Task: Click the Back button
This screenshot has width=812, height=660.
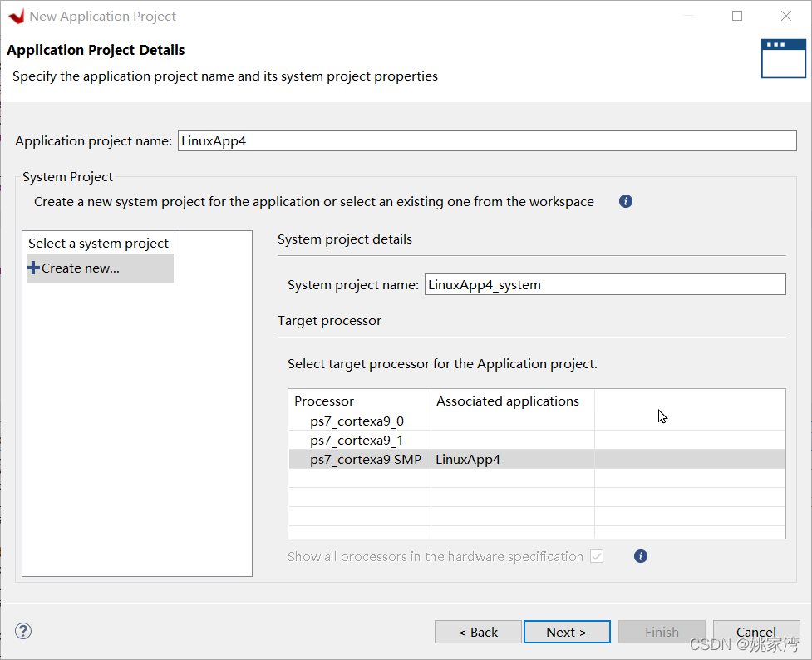Action: 478,632
